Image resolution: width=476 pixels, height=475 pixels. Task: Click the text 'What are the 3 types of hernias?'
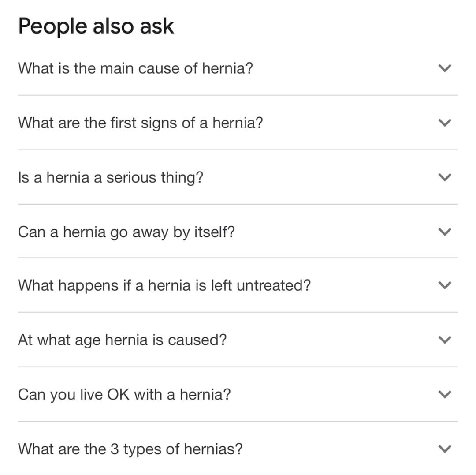130,449
